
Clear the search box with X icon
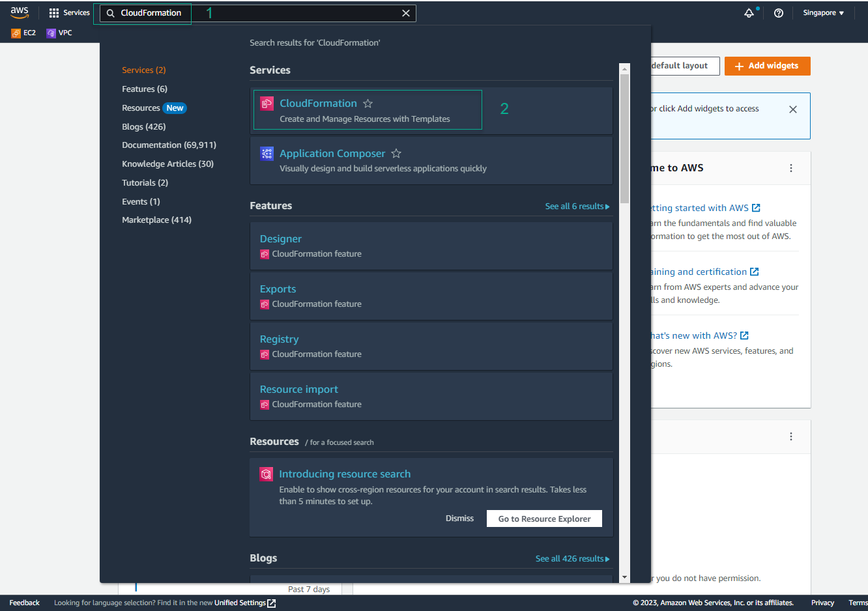pyautogui.click(x=406, y=13)
